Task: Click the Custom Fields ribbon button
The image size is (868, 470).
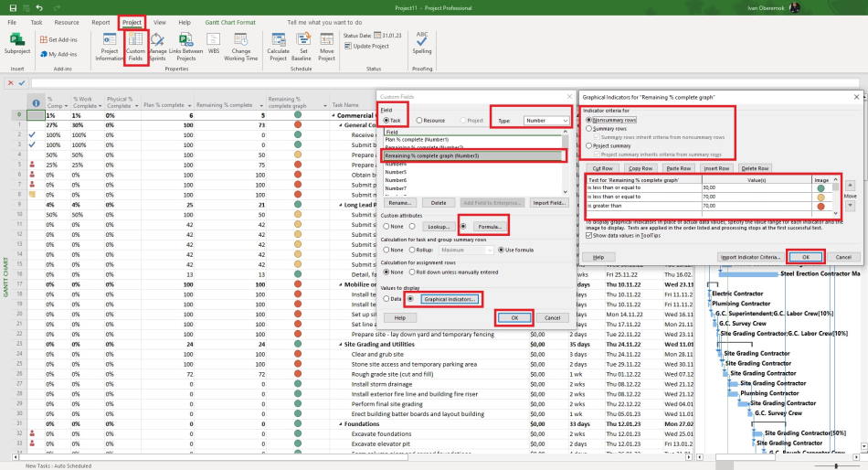Action: click(x=135, y=47)
